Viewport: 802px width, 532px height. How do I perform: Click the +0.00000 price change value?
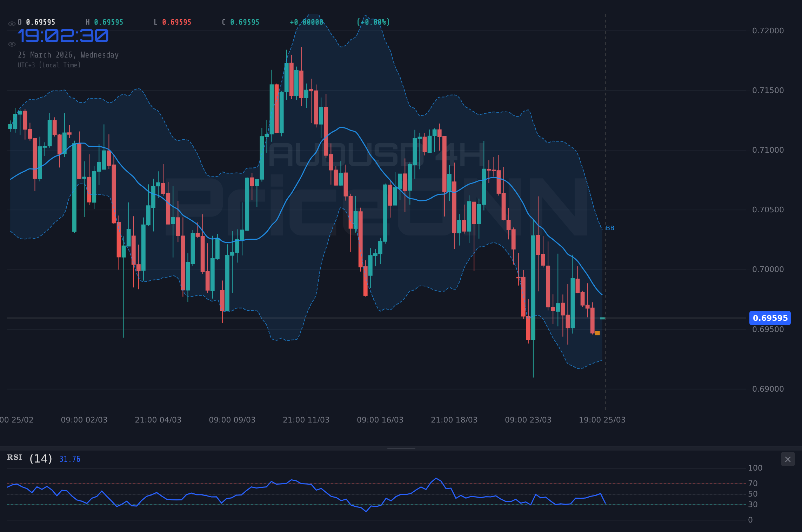[306, 22]
